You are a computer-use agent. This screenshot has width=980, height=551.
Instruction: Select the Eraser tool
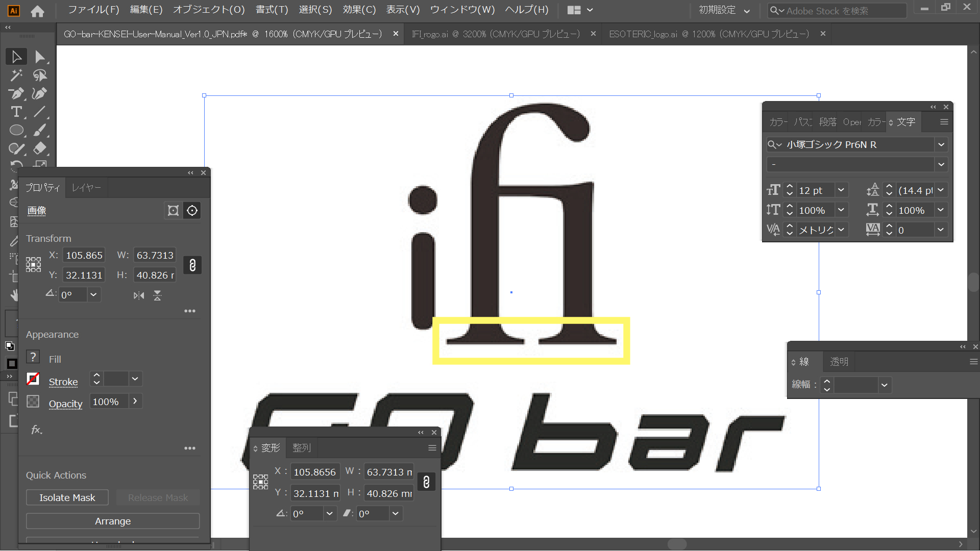(40, 148)
